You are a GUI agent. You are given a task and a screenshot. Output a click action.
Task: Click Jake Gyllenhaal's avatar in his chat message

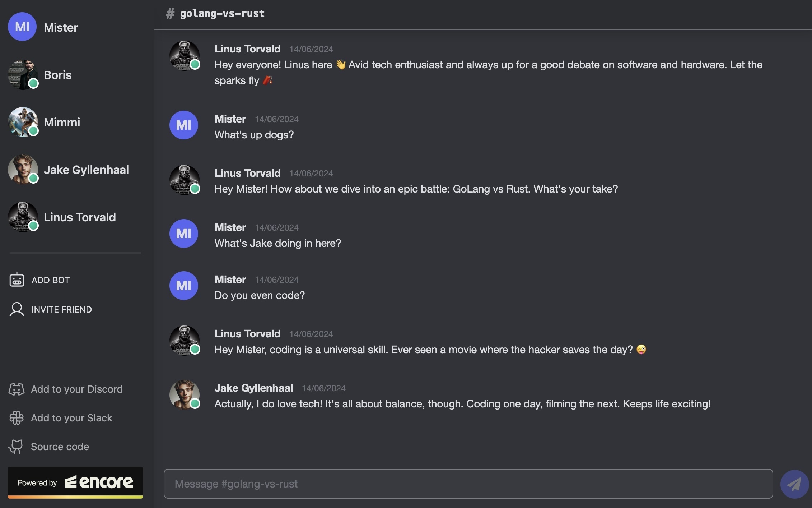(x=184, y=394)
